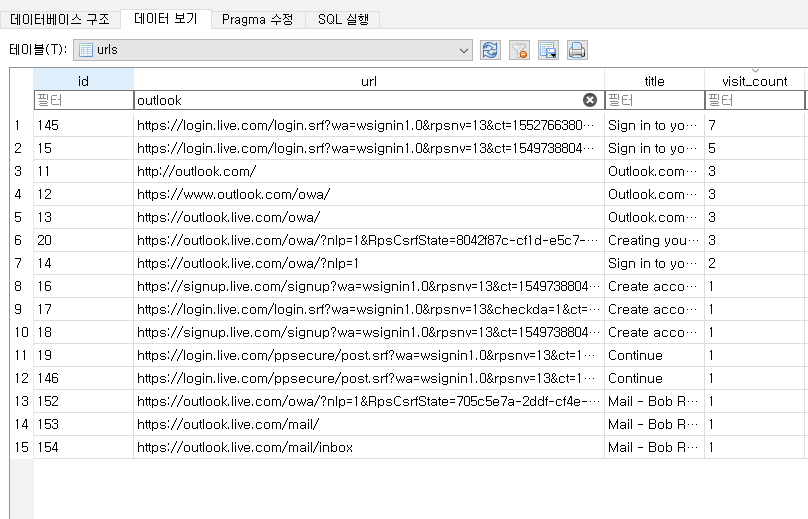The image size is (808, 519).
Task: Sort by the title column header
Action: 654,80
